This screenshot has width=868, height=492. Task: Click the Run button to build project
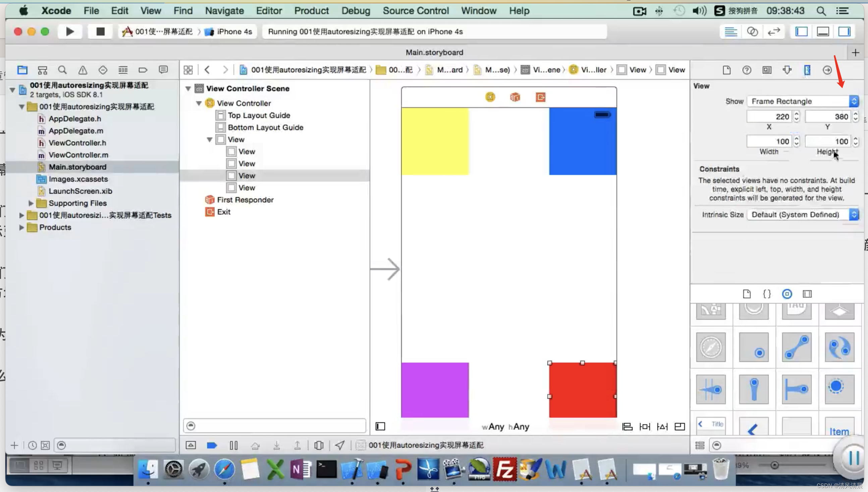tap(70, 31)
